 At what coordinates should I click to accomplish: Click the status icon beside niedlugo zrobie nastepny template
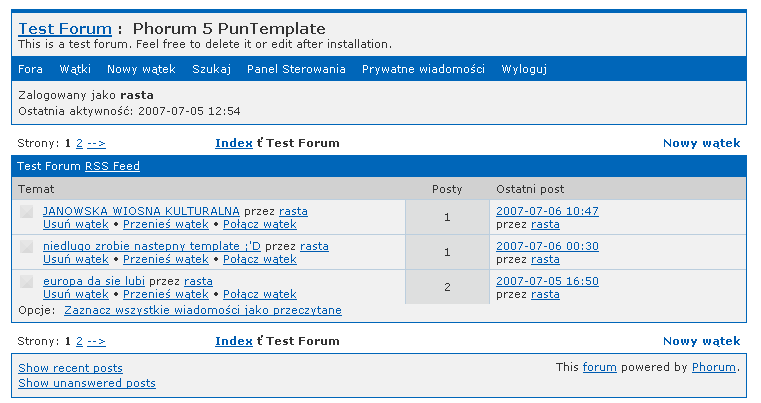coord(27,247)
